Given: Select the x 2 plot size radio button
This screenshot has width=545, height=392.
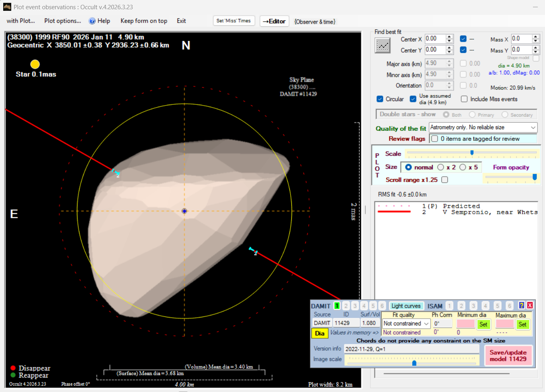Looking at the screenshot, I should [x=441, y=167].
